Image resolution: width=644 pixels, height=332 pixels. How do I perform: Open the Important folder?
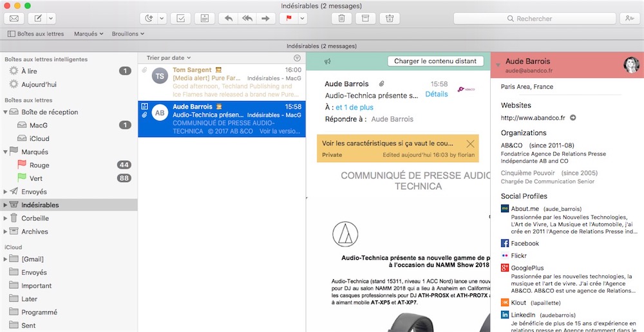coord(69,286)
